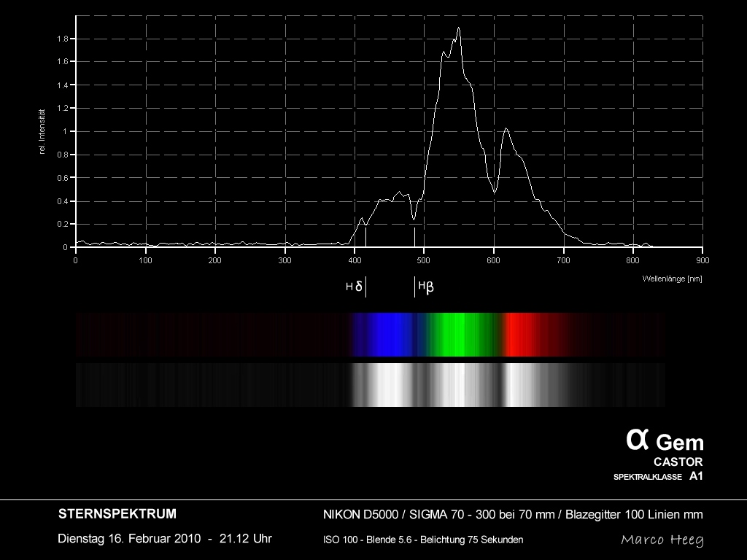Click the Spektralklasse A1 text
This screenshot has width=747, height=560.
click(x=658, y=476)
